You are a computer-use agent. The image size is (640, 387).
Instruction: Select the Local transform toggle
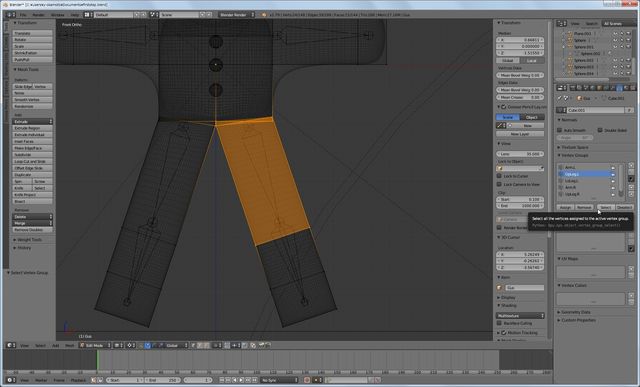(532, 60)
